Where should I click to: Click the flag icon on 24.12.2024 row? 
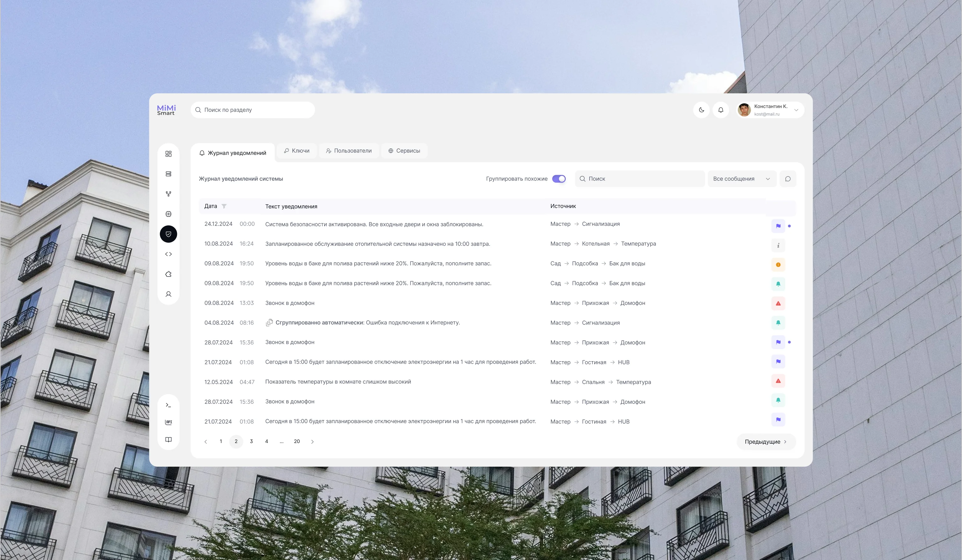pyautogui.click(x=778, y=226)
